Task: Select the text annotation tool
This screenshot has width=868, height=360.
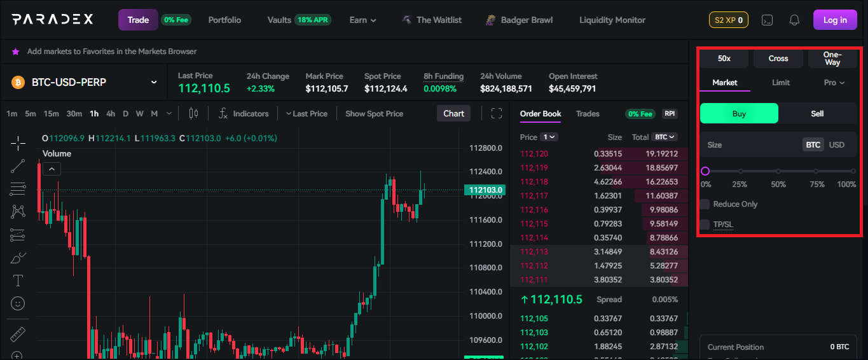Action: 18,280
